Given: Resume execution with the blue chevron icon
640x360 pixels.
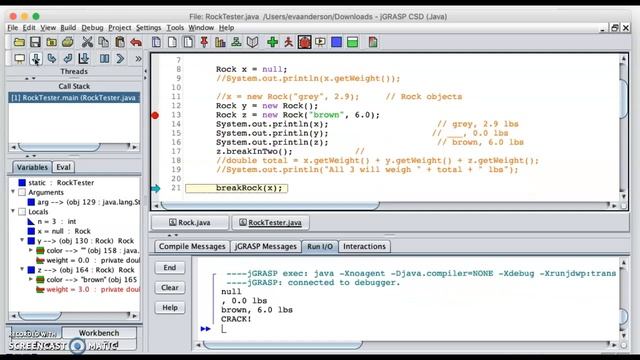Looking at the screenshot, I should 120,59.
